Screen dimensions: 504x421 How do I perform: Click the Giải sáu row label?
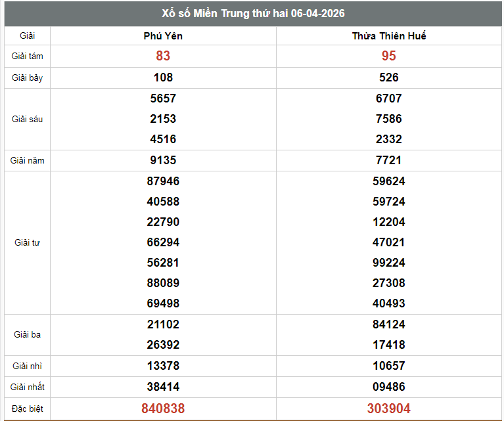tap(27, 119)
